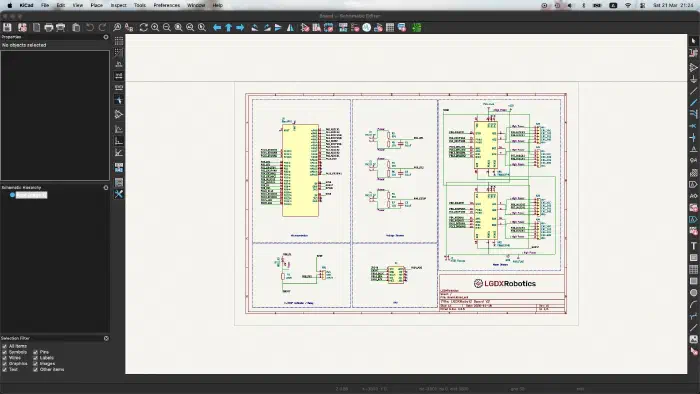Toggle Text checkbox in Selection Filter

[4, 369]
